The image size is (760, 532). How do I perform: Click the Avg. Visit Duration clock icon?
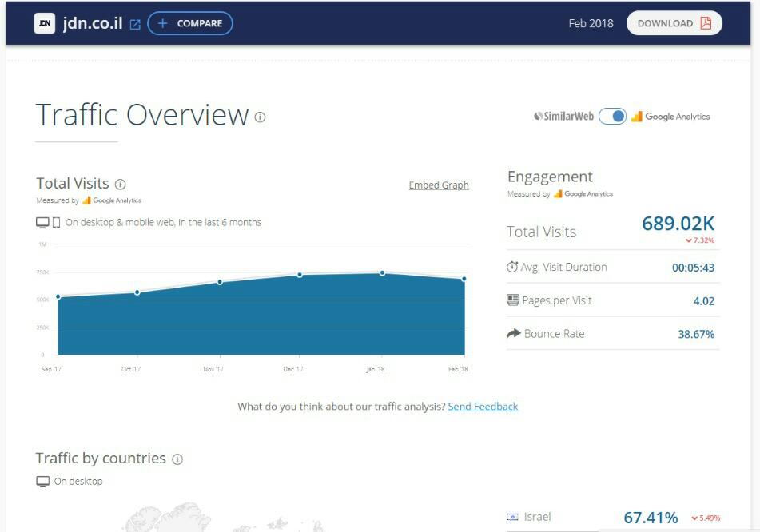pos(512,267)
